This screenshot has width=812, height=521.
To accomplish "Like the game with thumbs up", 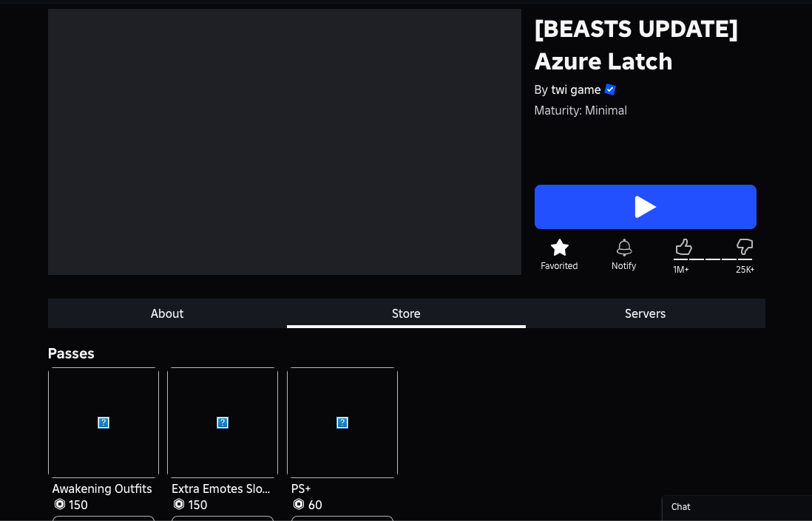I will coord(683,247).
